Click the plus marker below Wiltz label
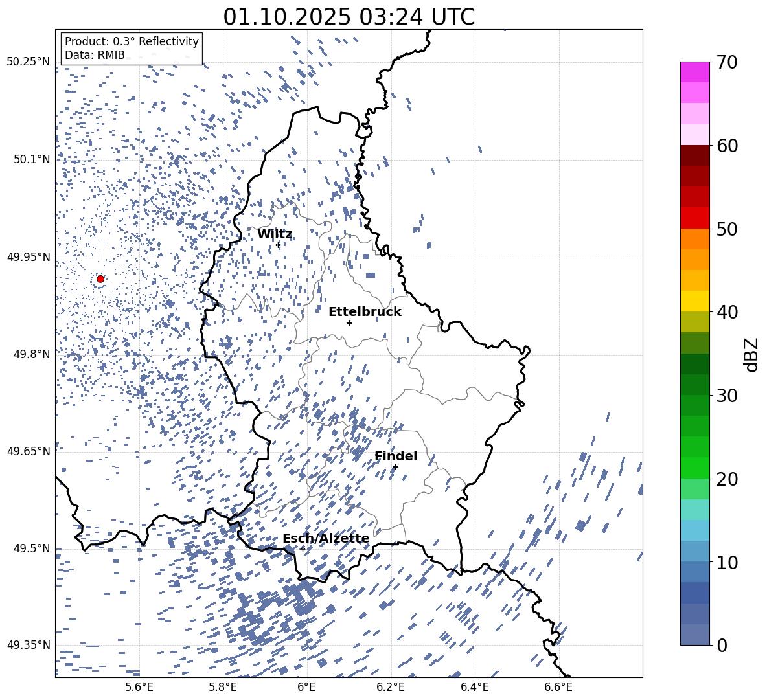Viewport: 767px width, 700px height. 279,245
